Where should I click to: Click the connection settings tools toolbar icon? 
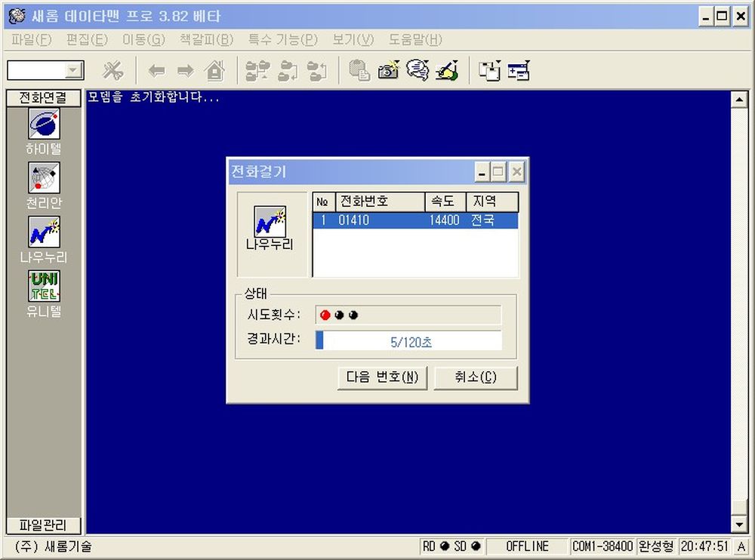pyautogui.click(x=113, y=71)
